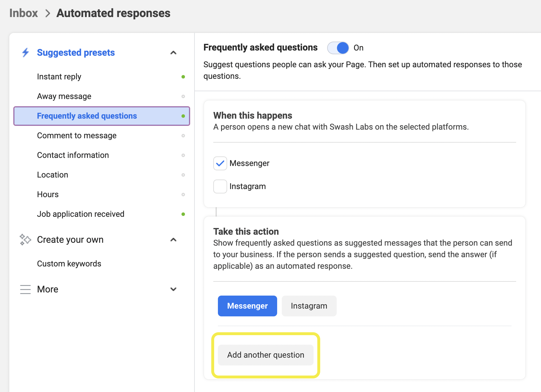This screenshot has width=541, height=392.
Task: Click the Automated responses breadcrumb title
Action: tap(113, 13)
